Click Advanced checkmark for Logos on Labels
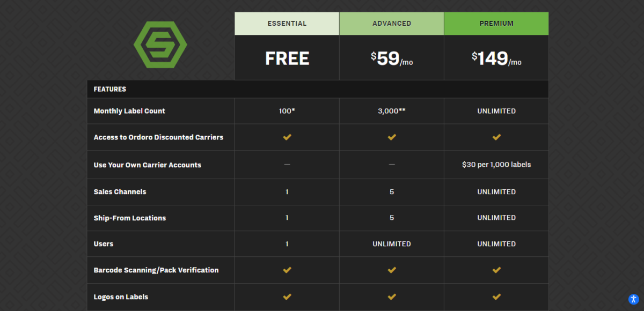Screen dimensions: 644x311 pos(392,297)
